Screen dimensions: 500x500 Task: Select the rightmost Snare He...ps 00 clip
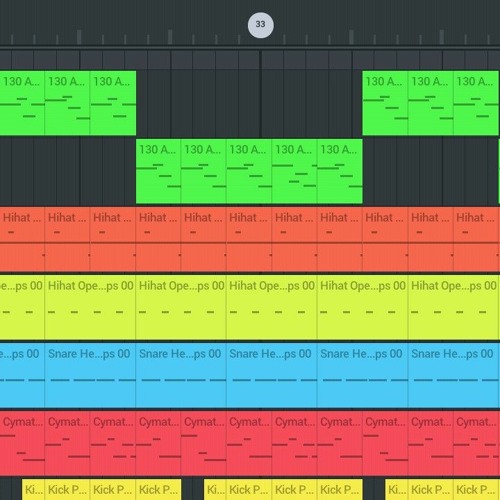tap(454, 375)
